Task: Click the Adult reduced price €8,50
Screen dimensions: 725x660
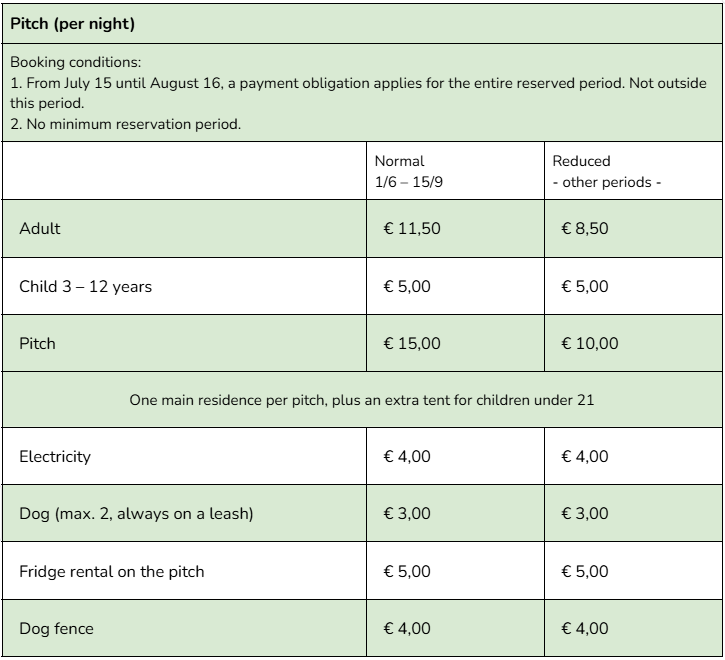Action: tap(585, 228)
